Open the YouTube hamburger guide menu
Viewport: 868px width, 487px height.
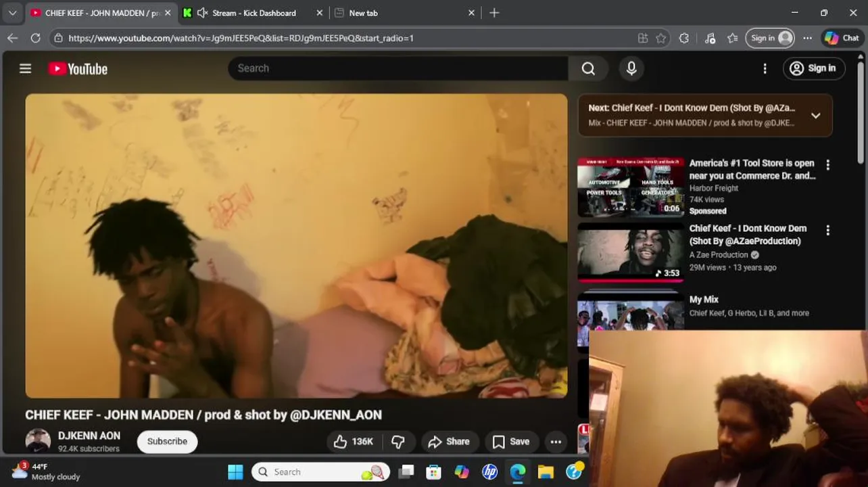click(x=25, y=68)
